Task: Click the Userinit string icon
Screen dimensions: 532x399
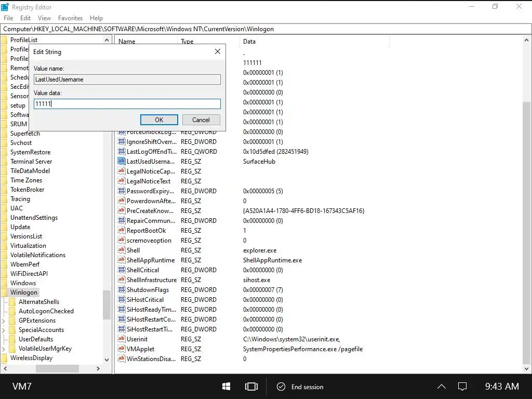Action: pos(122,339)
